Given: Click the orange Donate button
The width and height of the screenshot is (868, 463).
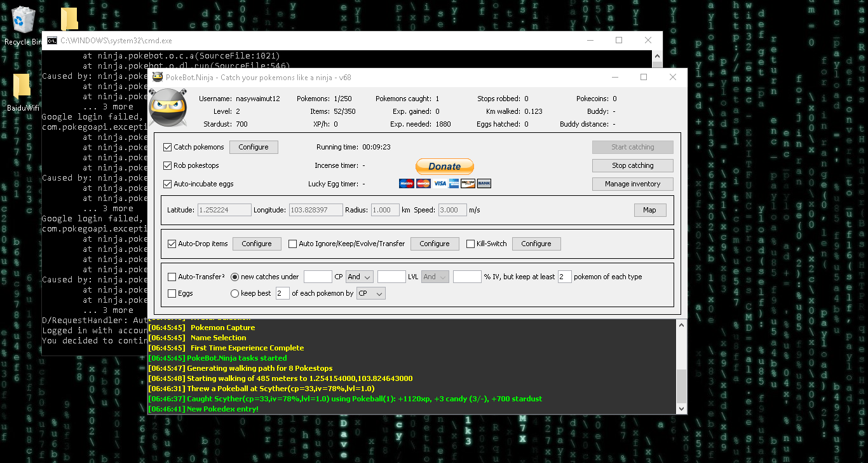Looking at the screenshot, I should (445, 166).
